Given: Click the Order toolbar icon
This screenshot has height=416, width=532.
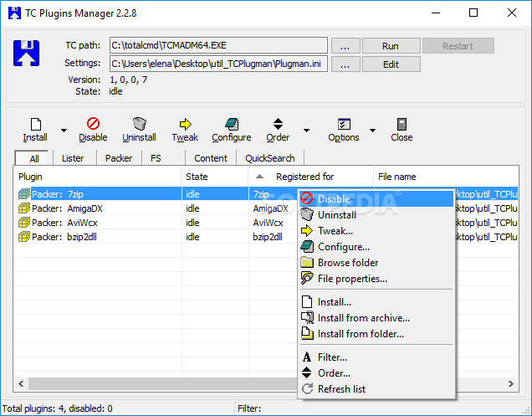Looking at the screenshot, I should 279,124.
